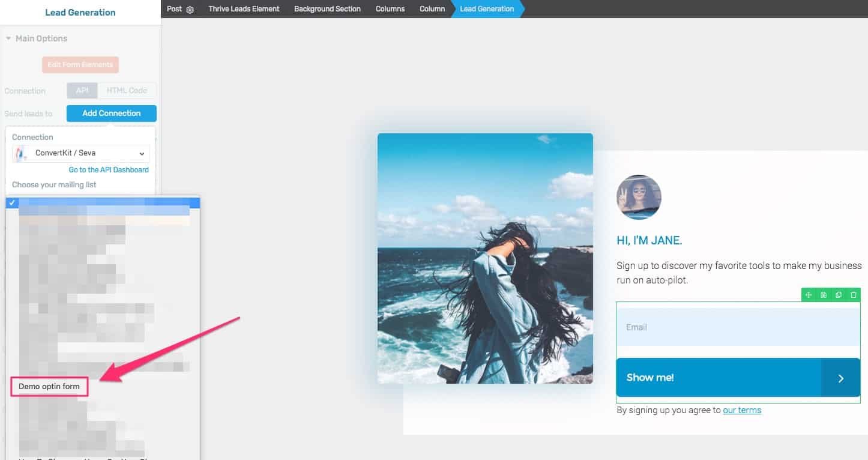Click the Add Connection button

click(x=112, y=113)
